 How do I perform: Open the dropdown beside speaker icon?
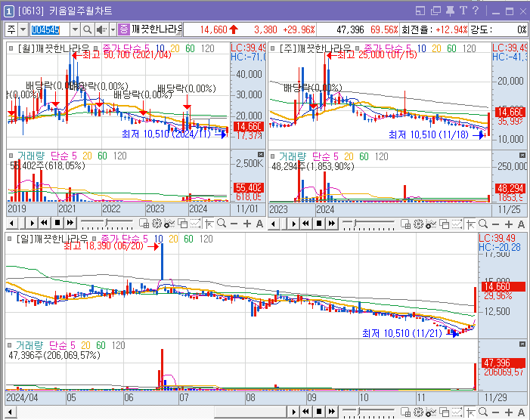pos(113,29)
